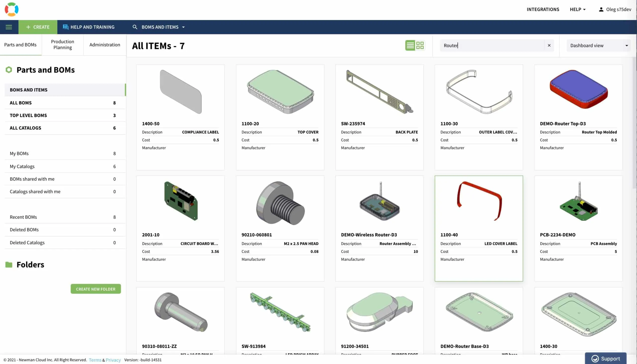
Task: Open the Privacy link in the footer
Action: coord(113,360)
